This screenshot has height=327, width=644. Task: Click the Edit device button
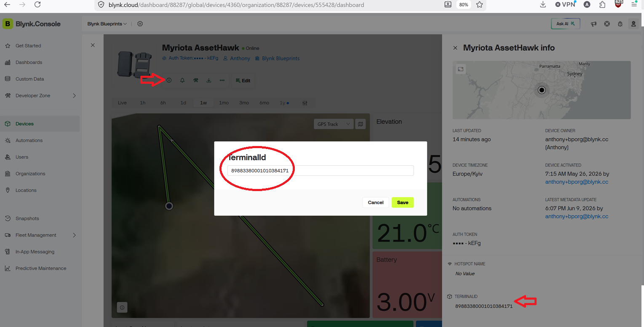[x=243, y=80]
